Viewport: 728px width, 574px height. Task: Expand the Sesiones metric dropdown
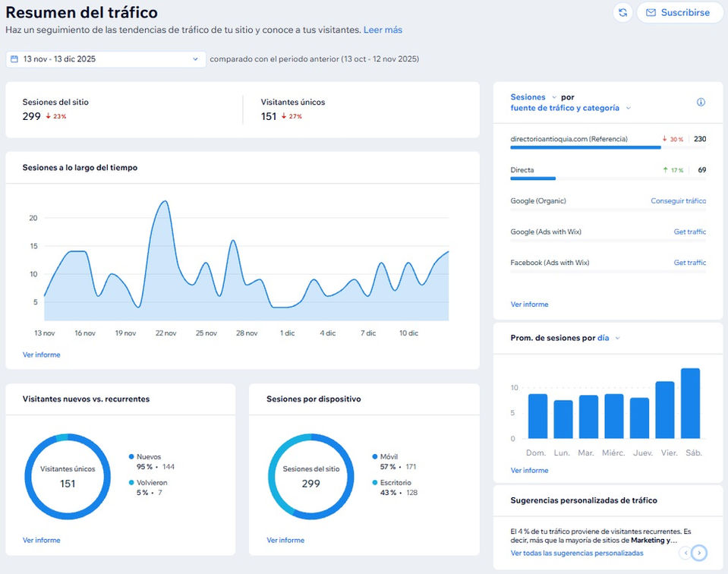[x=534, y=97]
